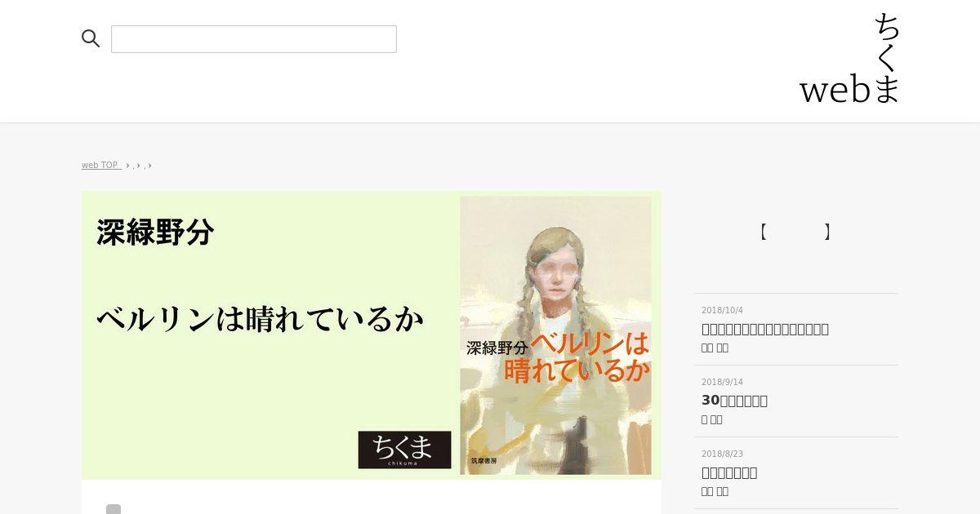Click the magnifying glass search icon
Viewport: 980px width, 514px height.
(91, 38)
